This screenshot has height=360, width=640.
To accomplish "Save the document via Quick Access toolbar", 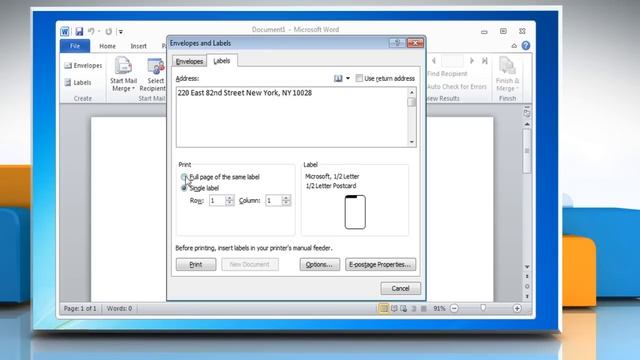I will pos(79,31).
